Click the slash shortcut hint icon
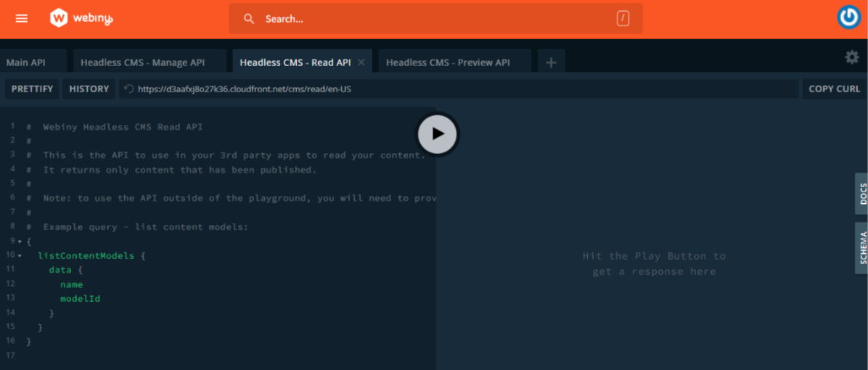 point(623,19)
